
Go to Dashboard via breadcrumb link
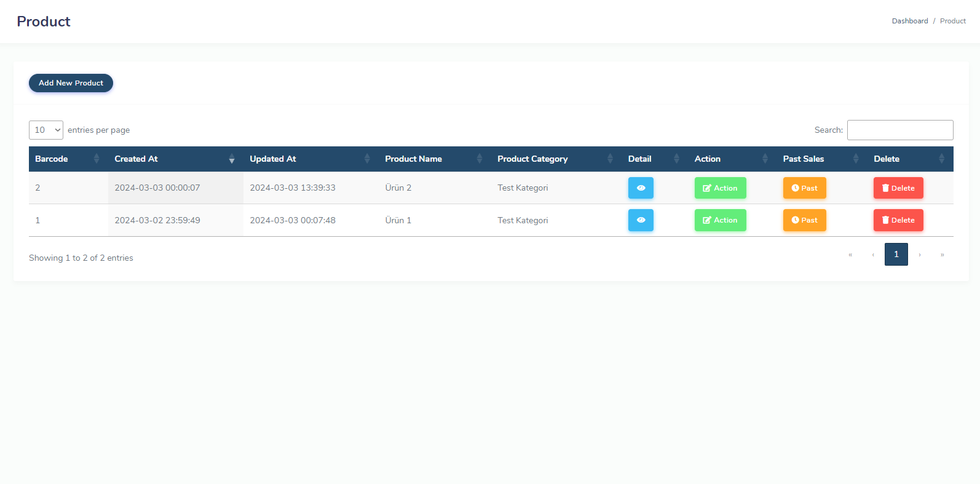coord(909,21)
